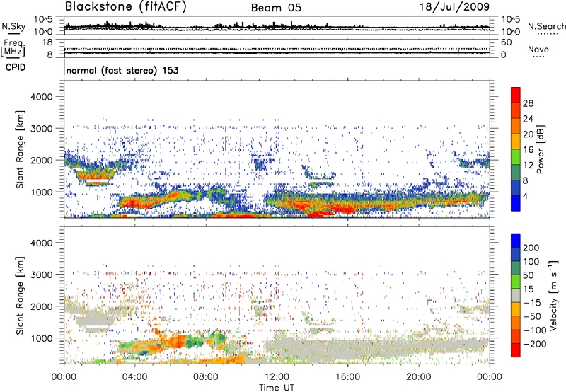Pick the gray Velocity colorbar segment between 15 and -15
Screen dimensions: 566x392
click(516, 295)
